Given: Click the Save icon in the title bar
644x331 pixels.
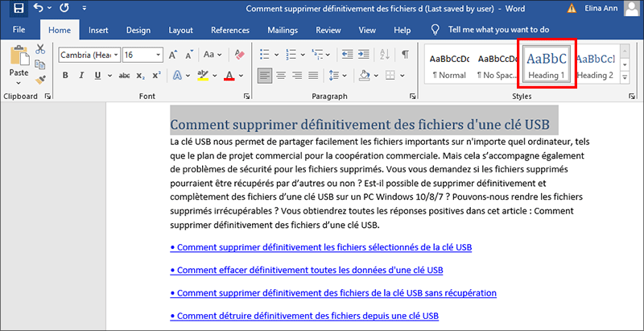Looking at the screenshot, I should point(19,8).
